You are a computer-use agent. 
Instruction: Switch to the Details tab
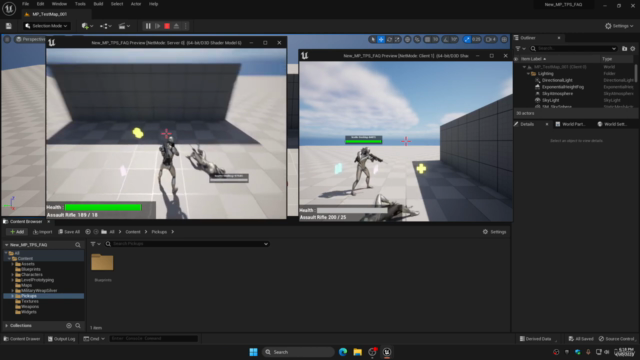tap(527, 124)
